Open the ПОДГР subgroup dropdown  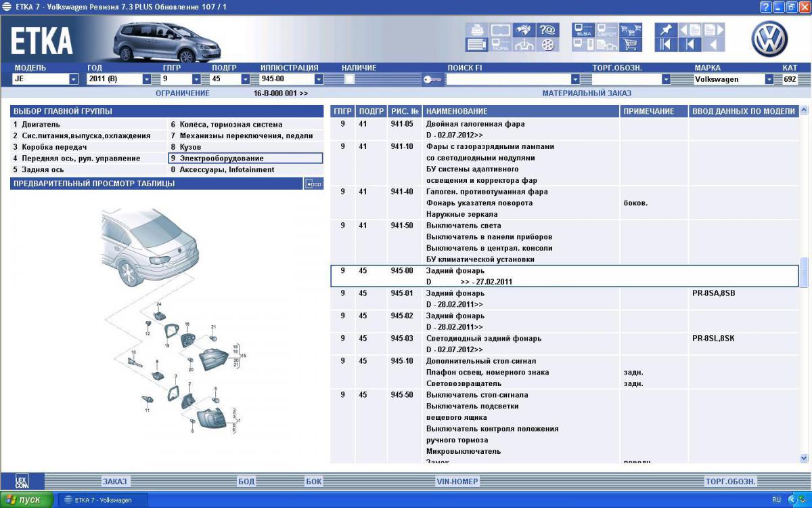click(246, 79)
